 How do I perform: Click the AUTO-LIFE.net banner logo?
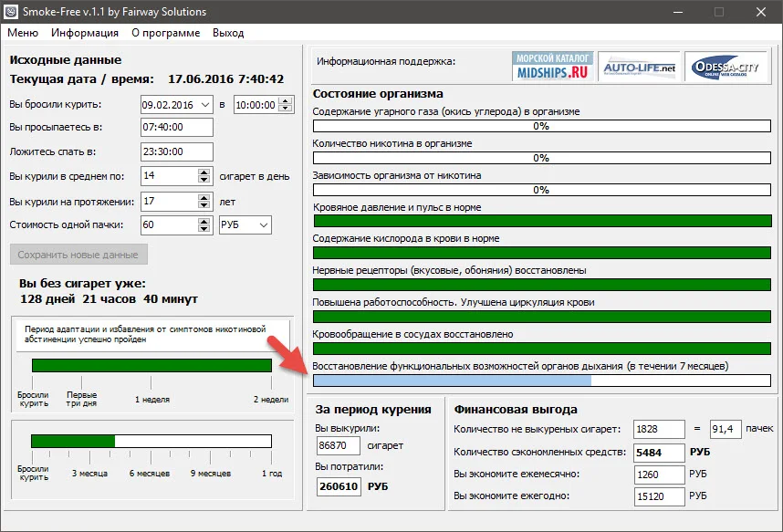click(x=638, y=66)
